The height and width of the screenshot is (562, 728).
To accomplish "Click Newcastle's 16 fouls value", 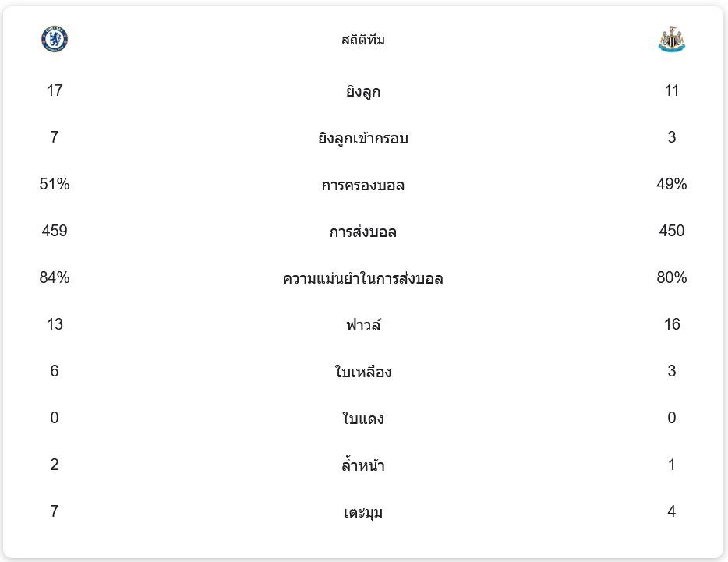I will pos(672,324).
